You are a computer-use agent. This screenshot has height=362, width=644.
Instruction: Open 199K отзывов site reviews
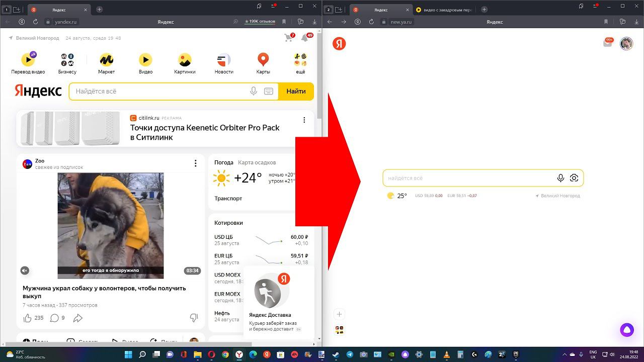[260, 22]
